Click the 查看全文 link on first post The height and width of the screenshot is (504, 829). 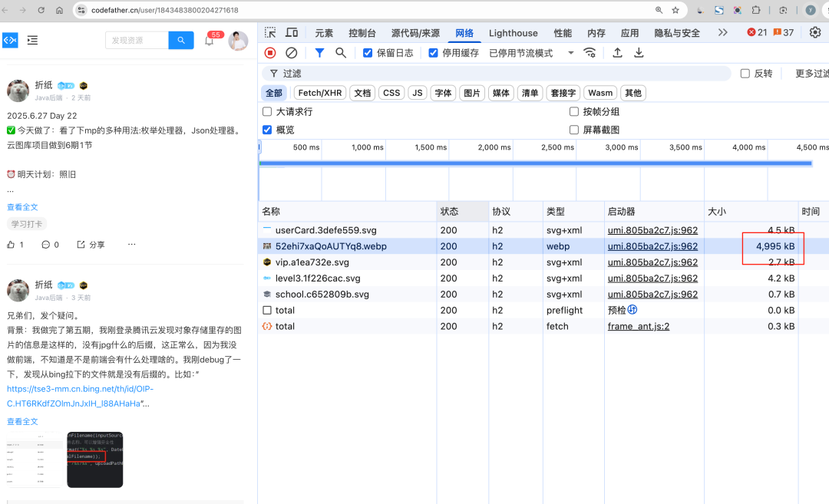point(22,207)
